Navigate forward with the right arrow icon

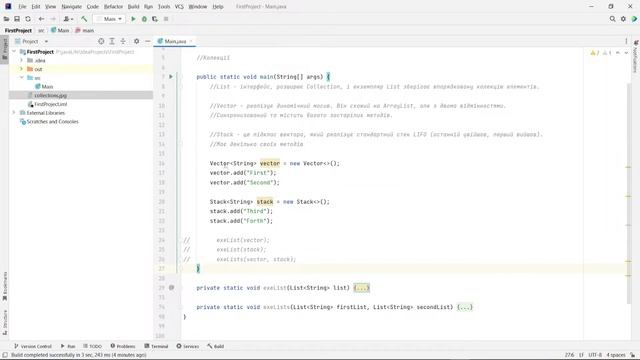point(53,19)
